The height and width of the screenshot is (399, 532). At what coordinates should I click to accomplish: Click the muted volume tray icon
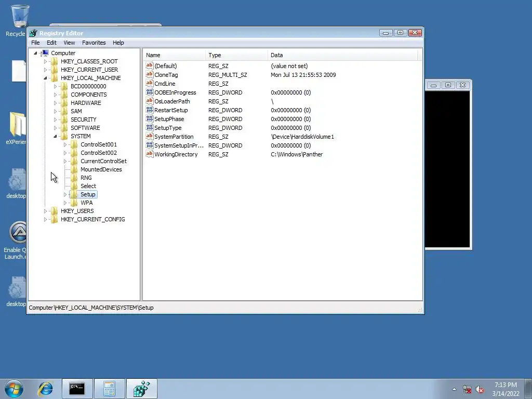click(x=480, y=390)
